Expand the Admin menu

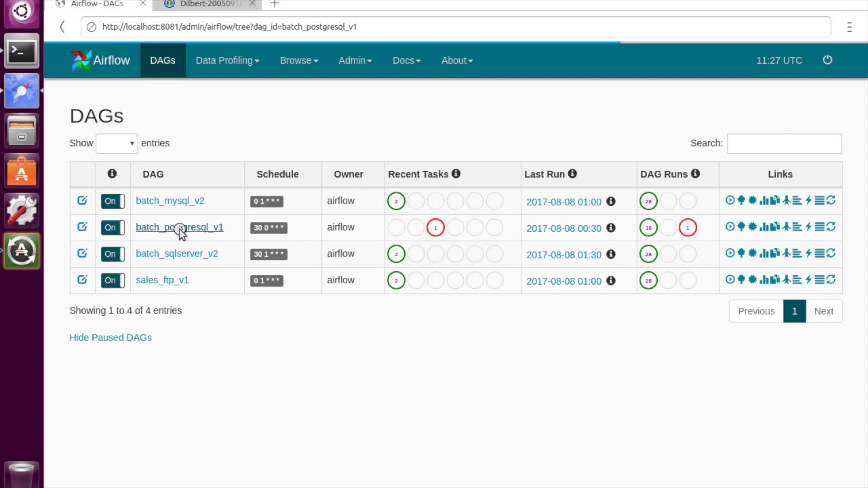tap(355, 60)
